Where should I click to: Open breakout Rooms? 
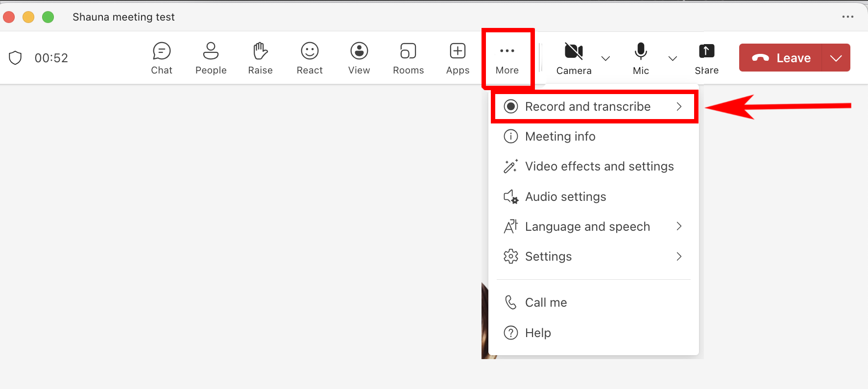pos(408,58)
